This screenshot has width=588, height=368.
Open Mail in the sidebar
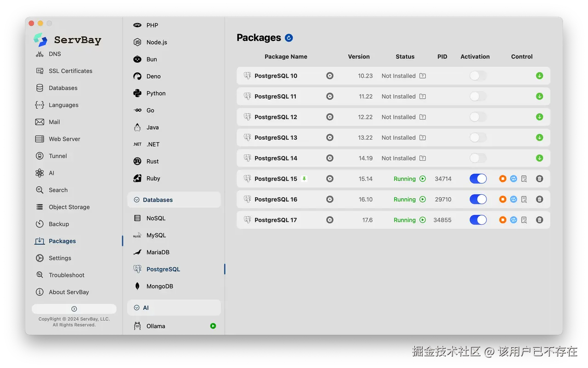pos(54,122)
